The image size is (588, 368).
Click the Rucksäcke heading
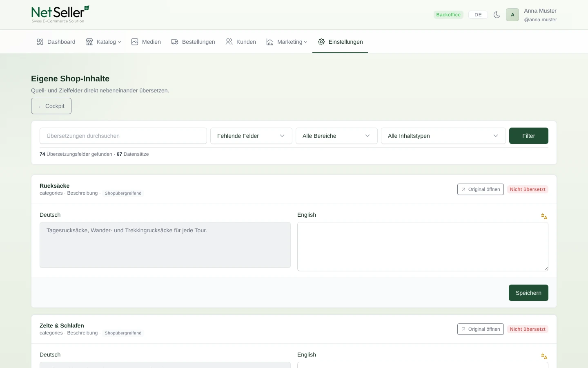pos(55,186)
